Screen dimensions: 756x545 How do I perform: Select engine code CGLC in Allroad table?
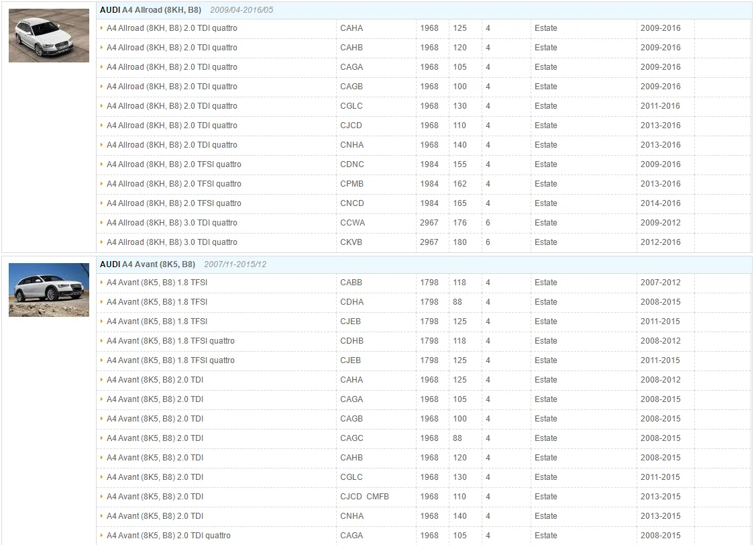click(352, 106)
